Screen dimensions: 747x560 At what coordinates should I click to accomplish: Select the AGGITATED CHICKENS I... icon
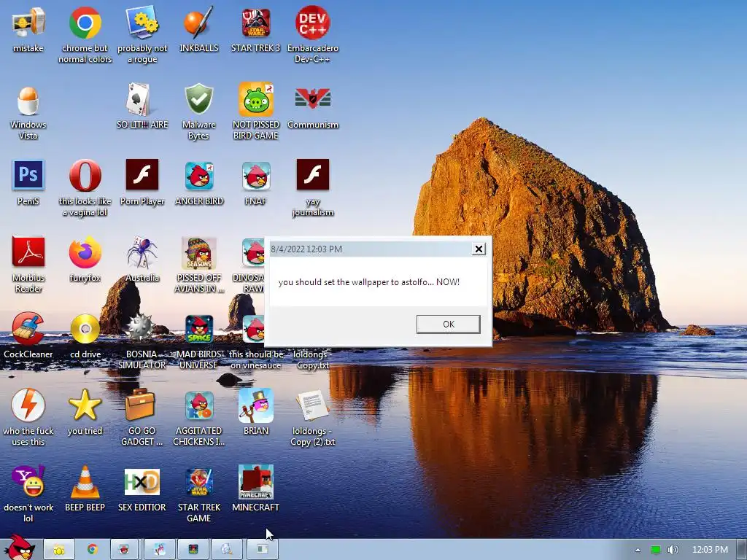198,418
